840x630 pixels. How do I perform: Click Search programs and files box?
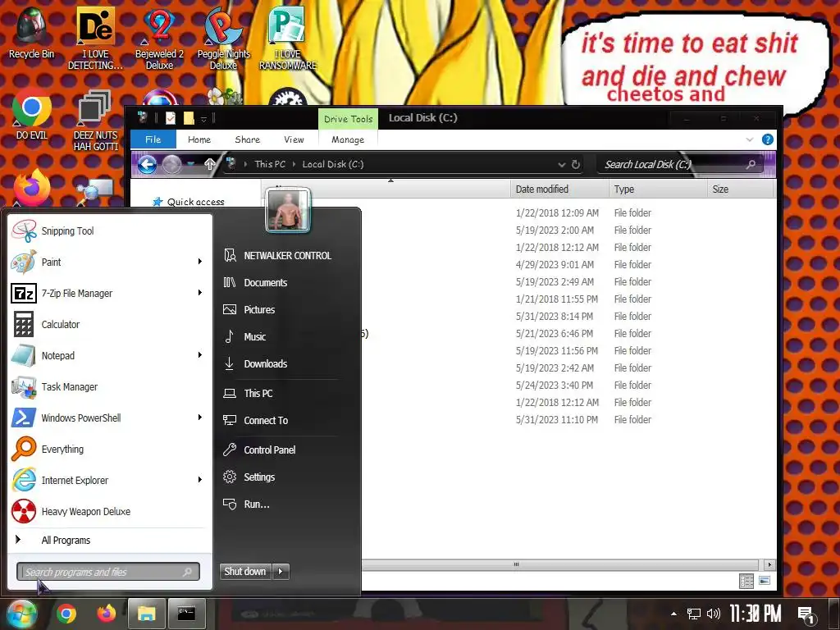coord(108,572)
